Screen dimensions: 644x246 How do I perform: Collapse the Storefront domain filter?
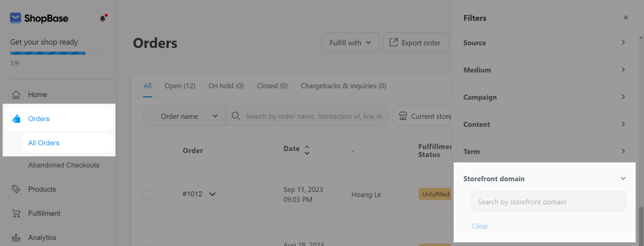point(623,178)
